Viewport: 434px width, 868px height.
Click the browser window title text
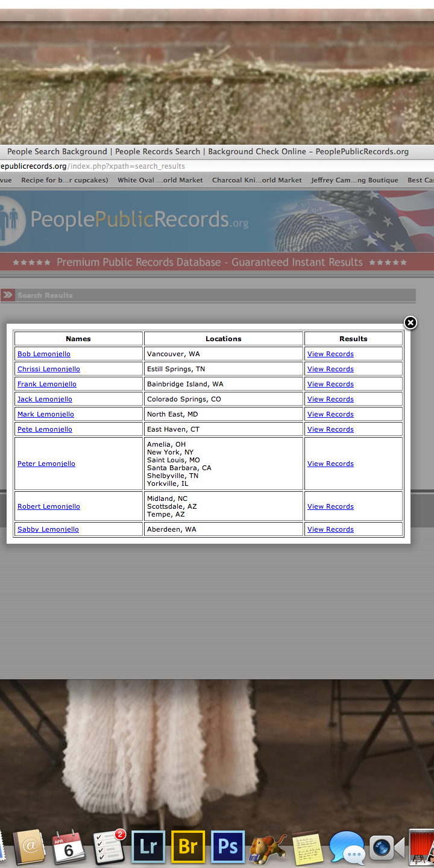[208, 152]
